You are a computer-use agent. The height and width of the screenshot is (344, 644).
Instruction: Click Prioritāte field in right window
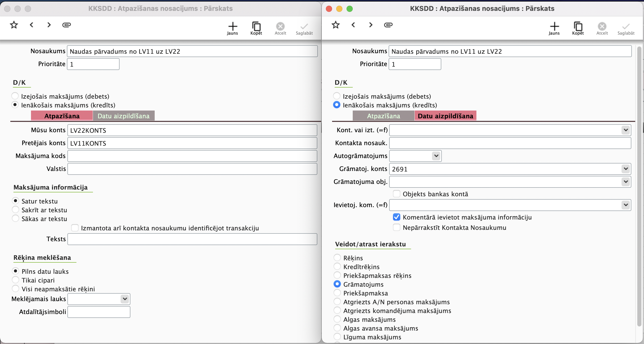pyautogui.click(x=415, y=64)
